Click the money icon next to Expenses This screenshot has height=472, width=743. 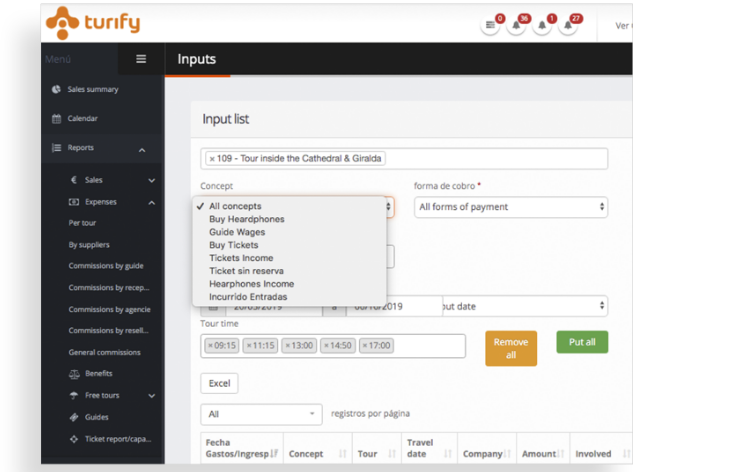(x=74, y=202)
